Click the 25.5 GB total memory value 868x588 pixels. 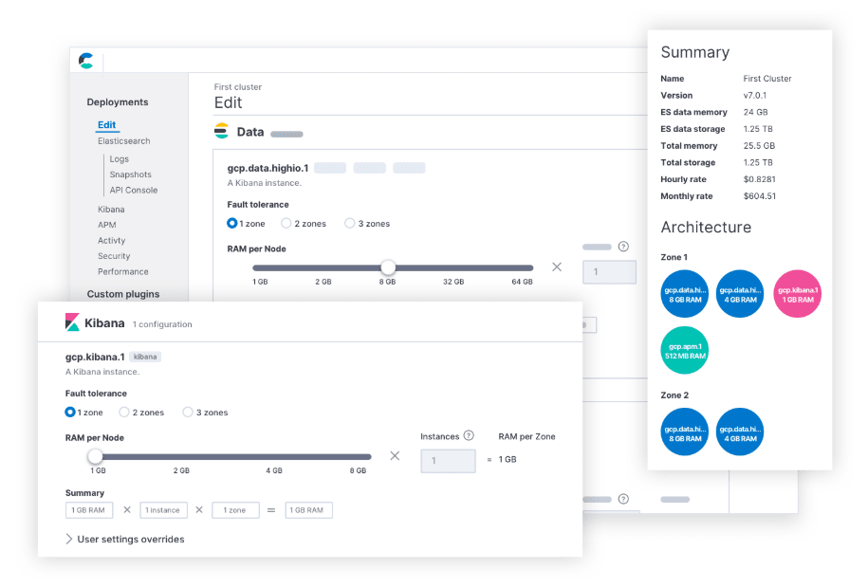tap(759, 146)
